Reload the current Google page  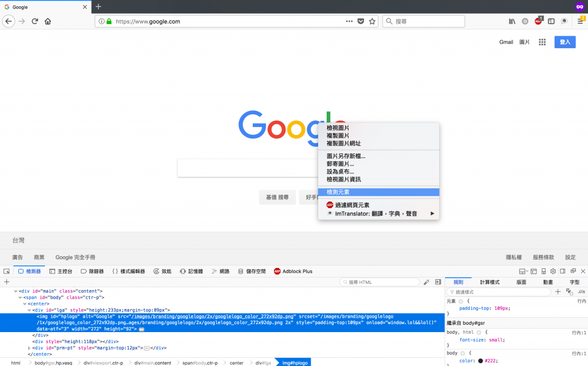(x=35, y=21)
